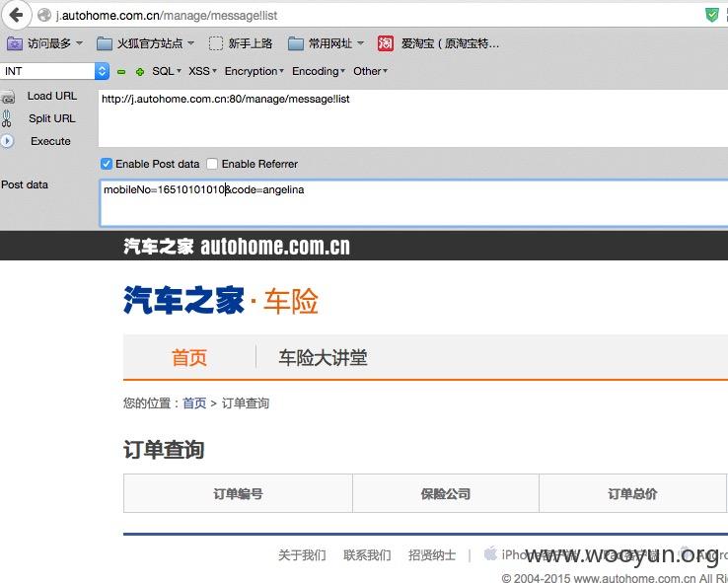Click the 汽车之家 车险 blue logo

coord(221,300)
